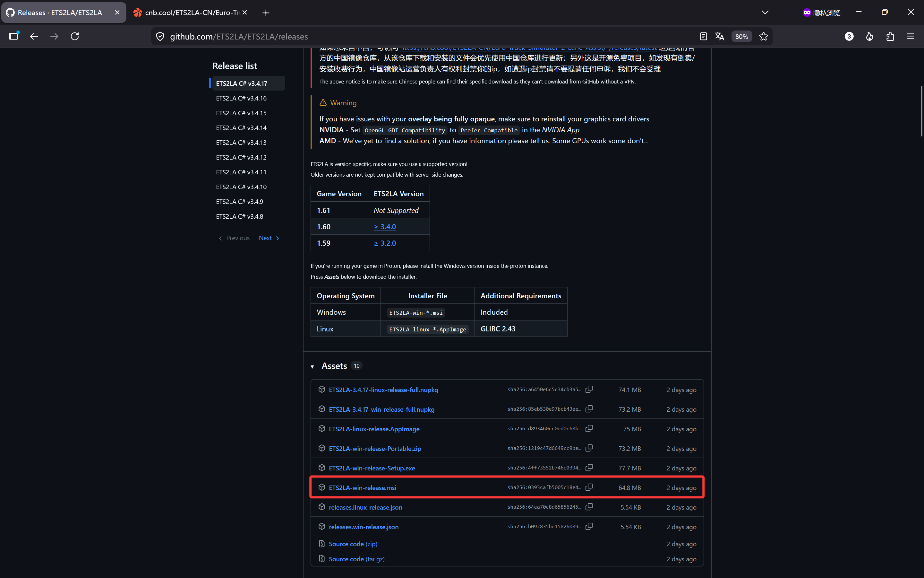This screenshot has height=578, width=924.
Task: Close the Releases ETS2LA tab
Action: pyautogui.click(x=117, y=13)
